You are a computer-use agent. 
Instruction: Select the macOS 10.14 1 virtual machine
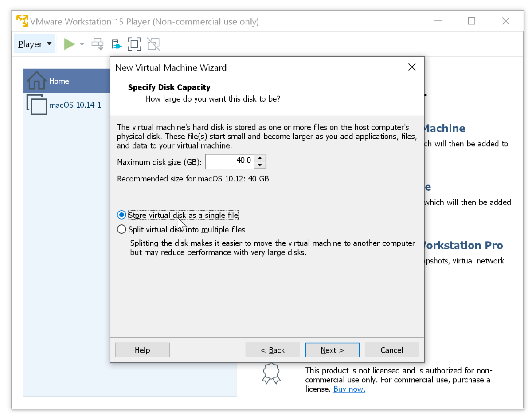click(66, 105)
